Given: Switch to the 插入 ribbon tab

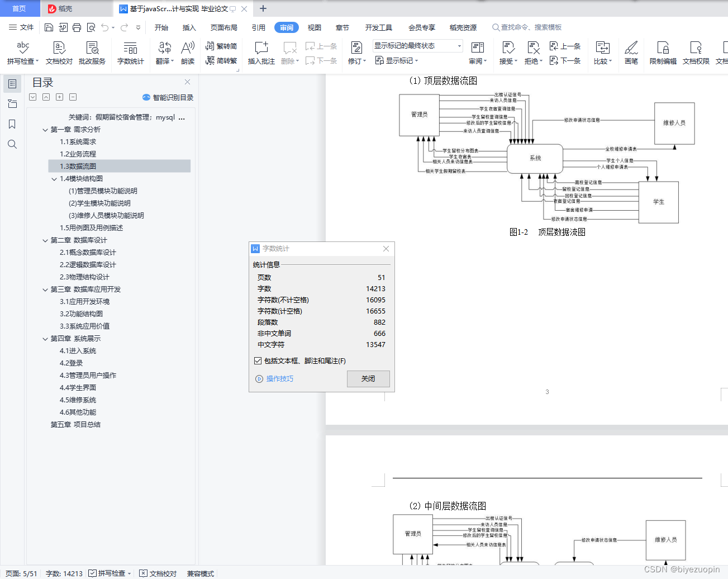Looking at the screenshot, I should pyautogui.click(x=189, y=27).
